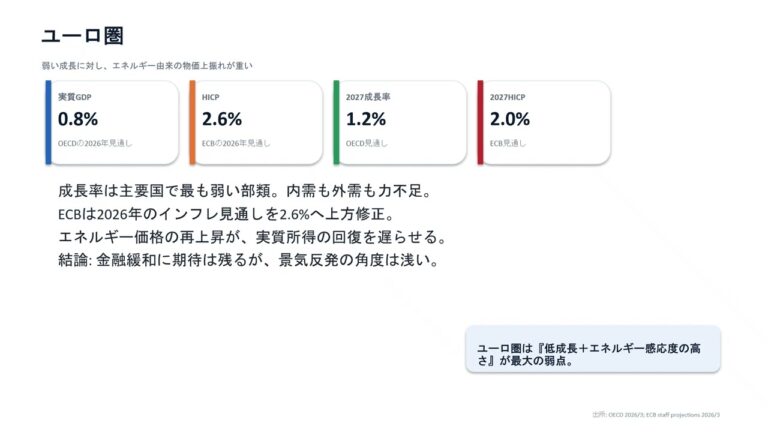This screenshot has height=432, width=768.
Task: Click the red accent bar on the 2027HICP card
Action: 480,122
